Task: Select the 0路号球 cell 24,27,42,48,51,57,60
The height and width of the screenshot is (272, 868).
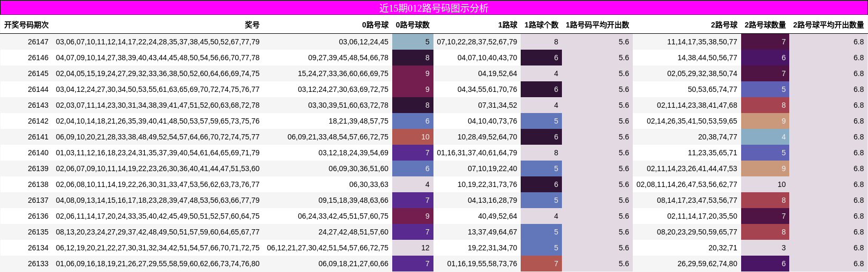Action: (353, 232)
